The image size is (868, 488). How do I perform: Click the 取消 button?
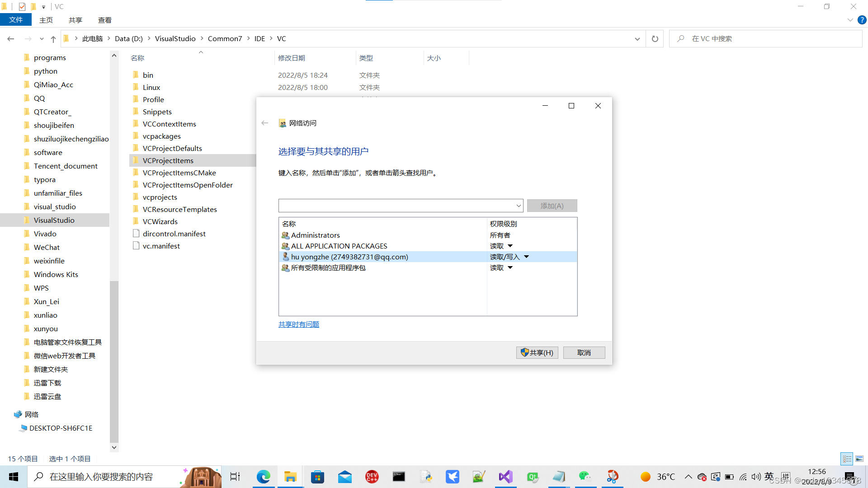[584, 353]
